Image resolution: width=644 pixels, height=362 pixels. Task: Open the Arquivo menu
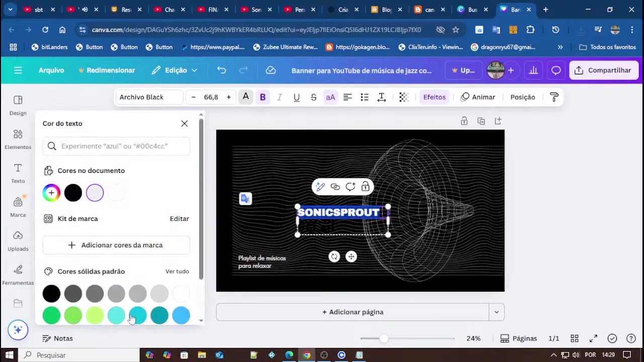pos(51,70)
